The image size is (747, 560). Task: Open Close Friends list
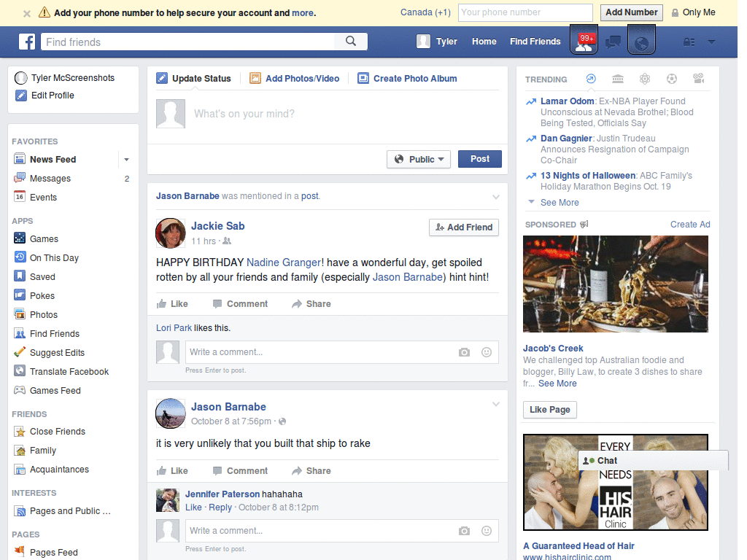(x=57, y=432)
